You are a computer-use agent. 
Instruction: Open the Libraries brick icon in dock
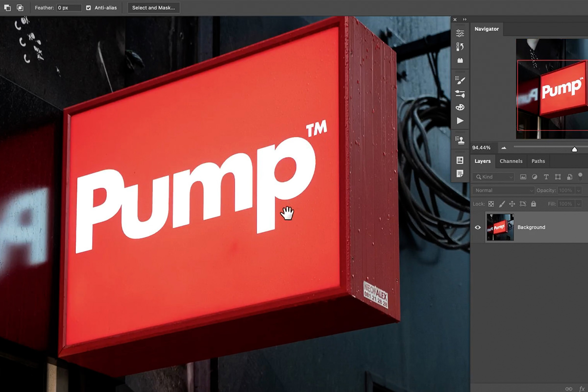460,60
